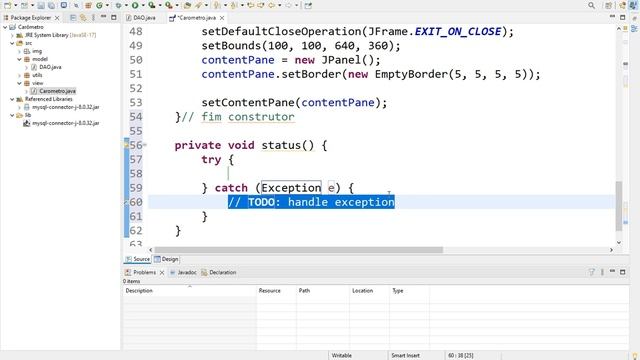Click the New Java Class green icon
The height and width of the screenshot is (360, 640).
(99, 5)
